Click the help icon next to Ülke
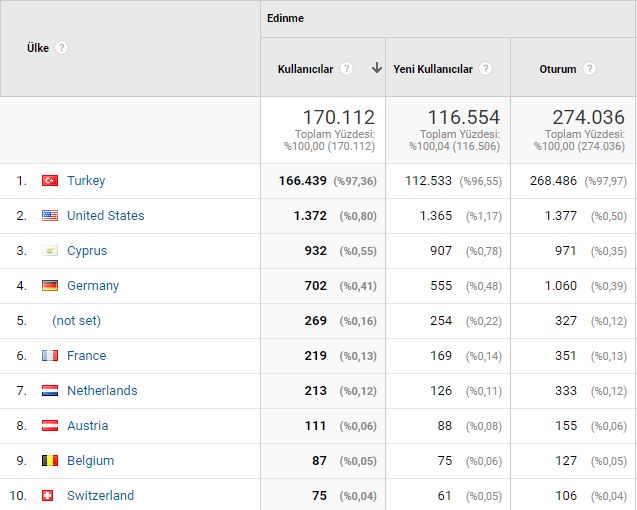Image resolution: width=637 pixels, height=510 pixels. [x=62, y=48]
